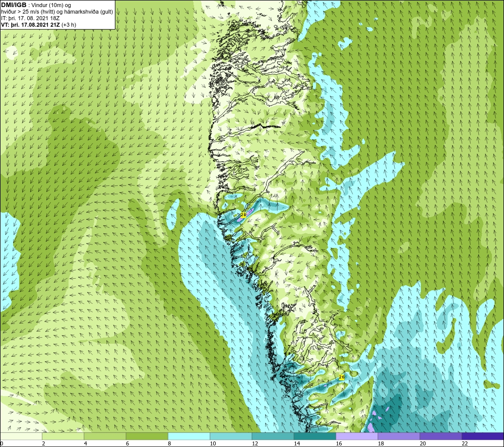Screen dimensions: 504x447
Task: Select the light green 4–6 legend swatch
Action: pos(105,436)
